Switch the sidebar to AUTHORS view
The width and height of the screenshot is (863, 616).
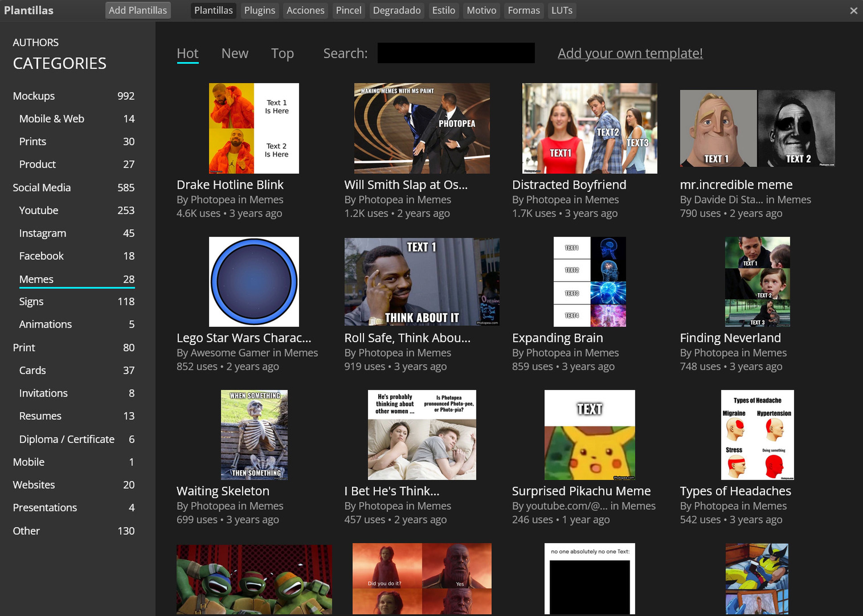click(x=36, y=42)
